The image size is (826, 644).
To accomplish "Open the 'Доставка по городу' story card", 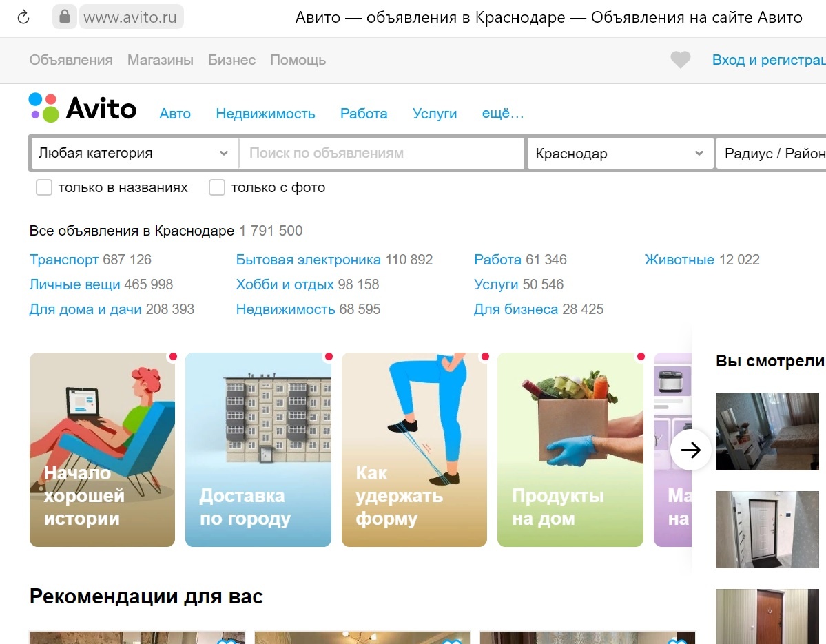I will [258, 450].
